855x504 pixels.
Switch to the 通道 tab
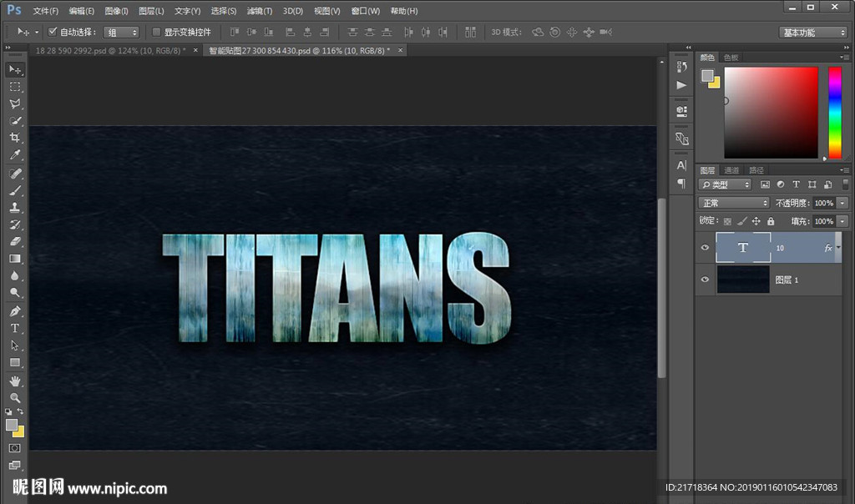pos(731,170)
